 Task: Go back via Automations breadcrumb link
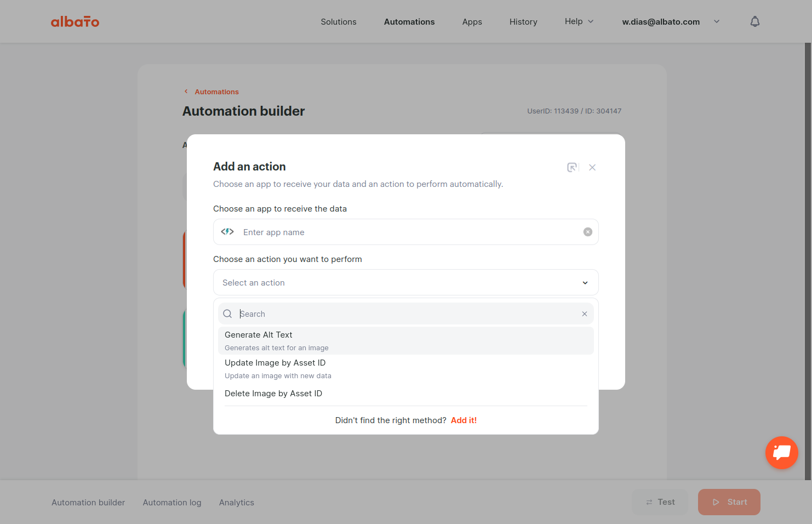217,92
